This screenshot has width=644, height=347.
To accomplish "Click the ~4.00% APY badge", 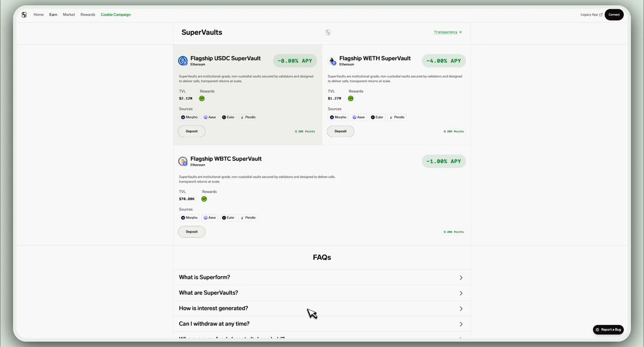I will pos(443,61).
